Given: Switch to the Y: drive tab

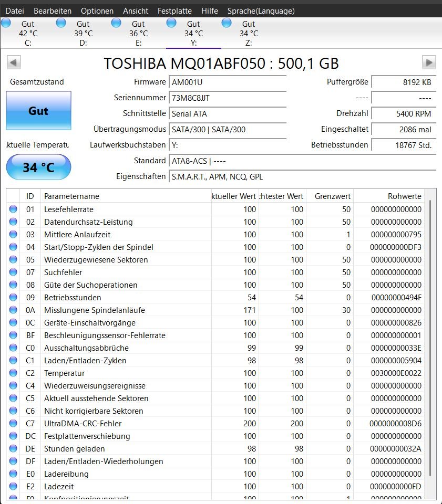Looking at the screenshot, I should click(x=193, y=33).
